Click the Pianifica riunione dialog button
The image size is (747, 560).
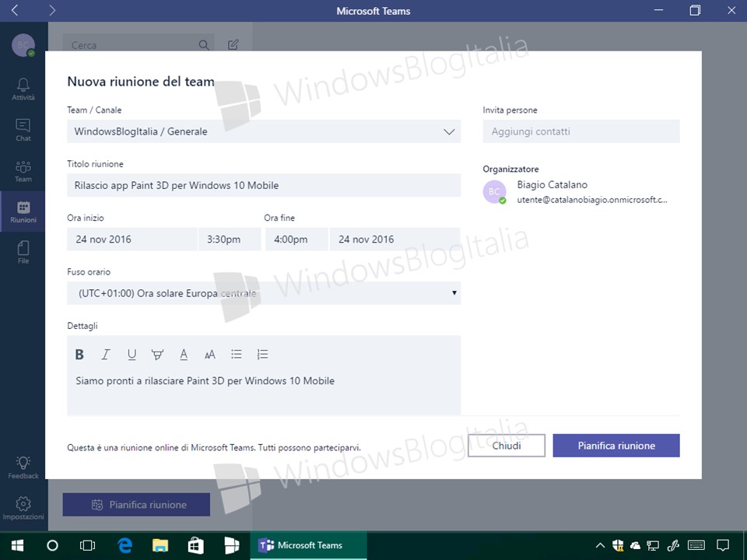click(616, 446)
